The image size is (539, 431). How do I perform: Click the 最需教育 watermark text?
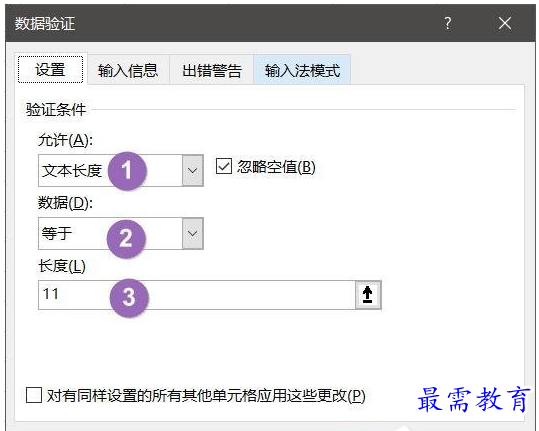[x=474, y=399]
